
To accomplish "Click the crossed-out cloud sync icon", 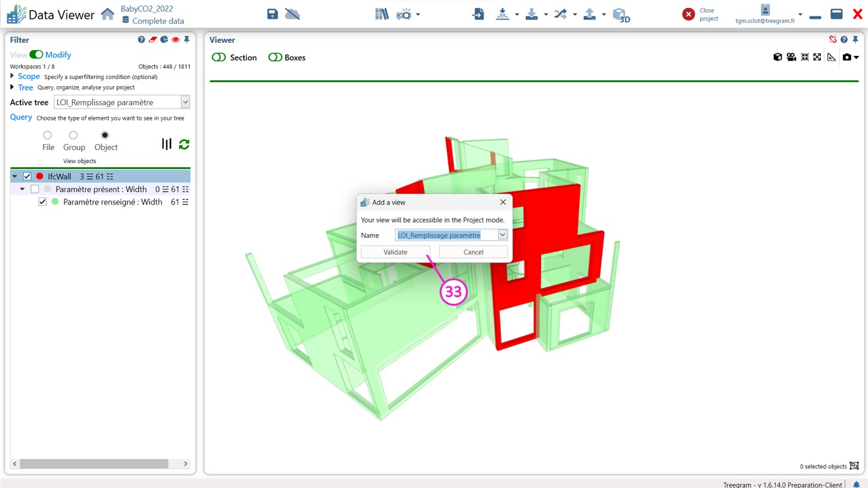I will point(293,14).
